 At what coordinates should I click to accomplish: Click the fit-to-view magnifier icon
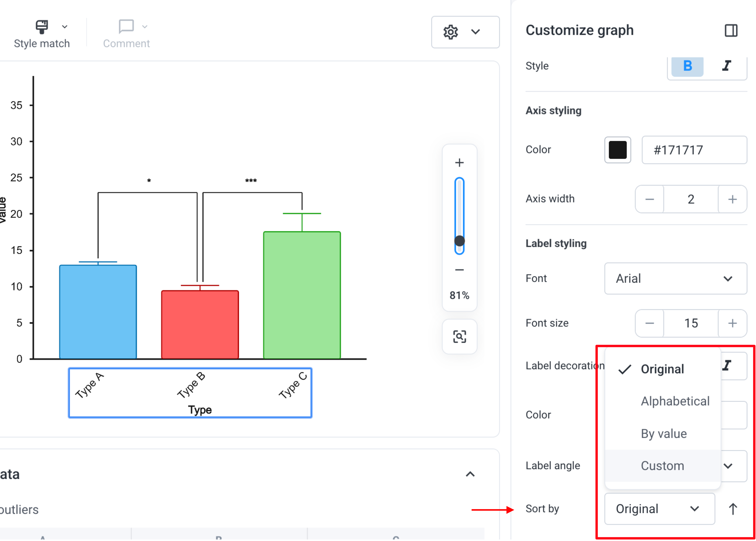[459, 337]
